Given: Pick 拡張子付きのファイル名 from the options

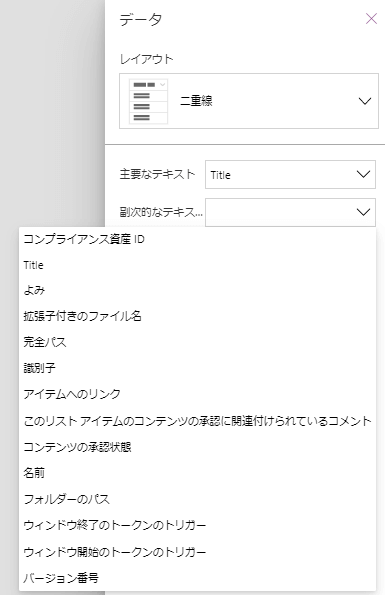Looking at the screenshot, I should 197,316.
